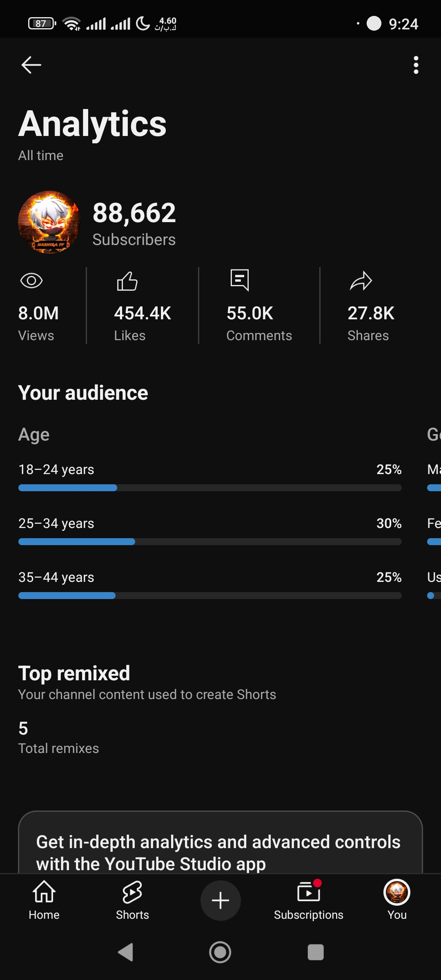Viewport: 441px width, 980px height.
Task: Tap the channel profile avatar
Action: click(x=49, y=222)
